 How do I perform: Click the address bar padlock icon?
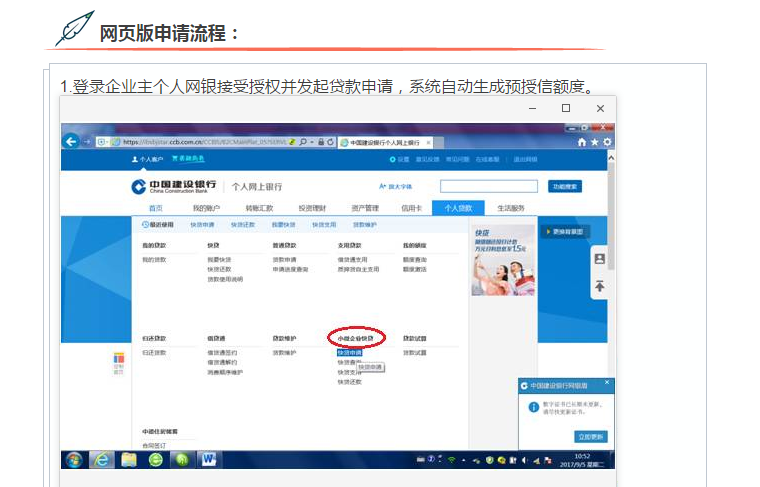click(x=320, y=142)
